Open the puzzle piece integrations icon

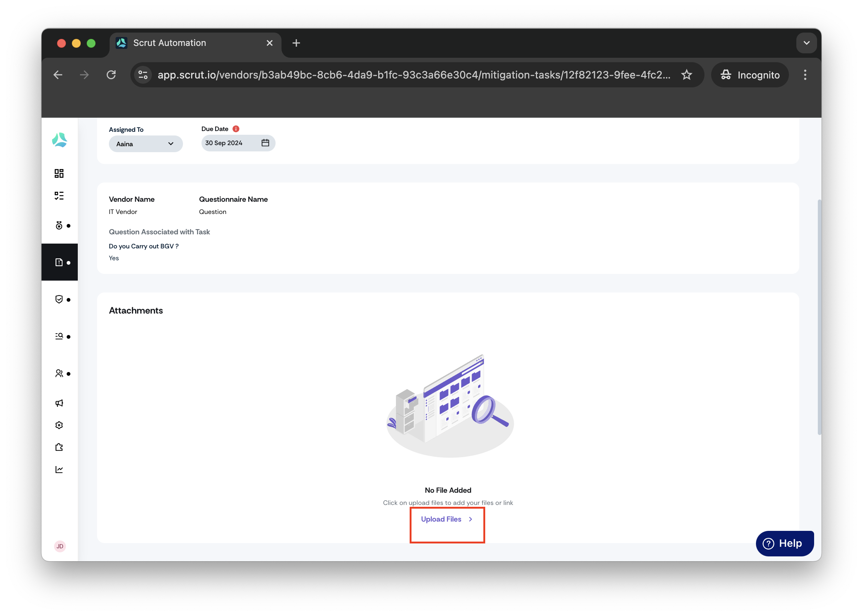(59, 448)
